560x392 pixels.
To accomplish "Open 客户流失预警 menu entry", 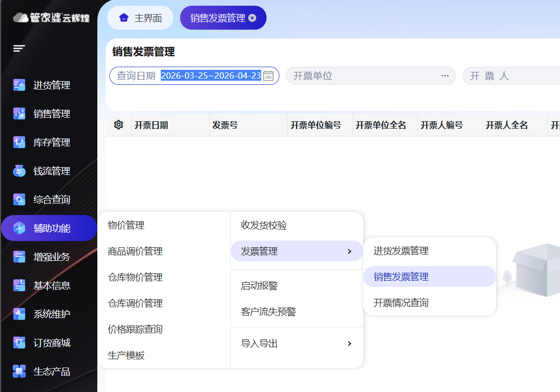I will (269, 312).
